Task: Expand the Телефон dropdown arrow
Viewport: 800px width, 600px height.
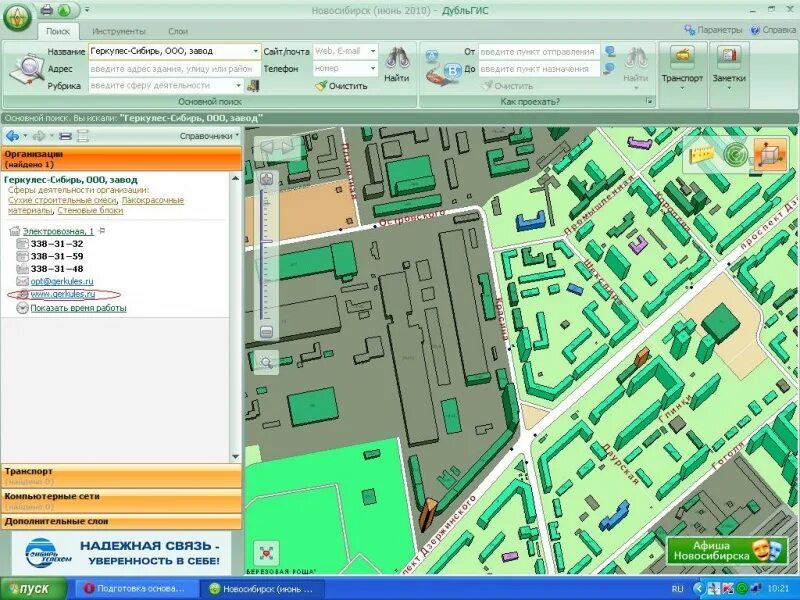Action: point(373,68)
